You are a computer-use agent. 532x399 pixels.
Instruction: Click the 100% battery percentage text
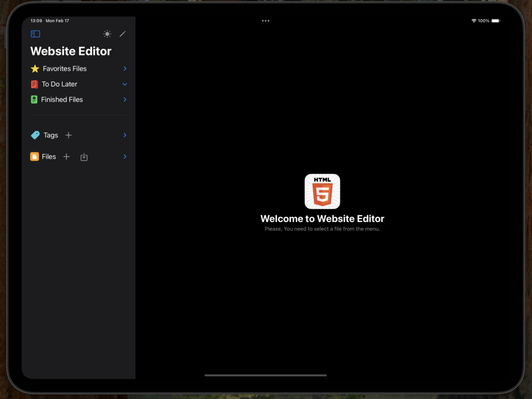tap(484, 21)
